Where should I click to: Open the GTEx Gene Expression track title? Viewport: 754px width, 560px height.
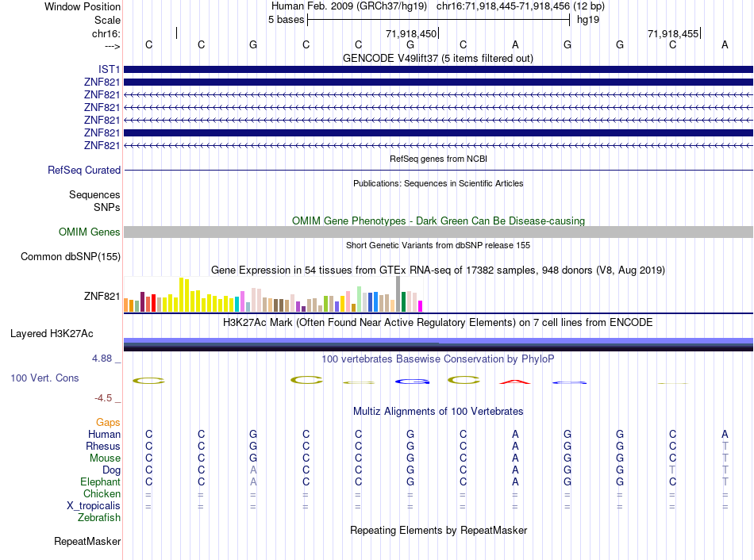tap(438, 270)
